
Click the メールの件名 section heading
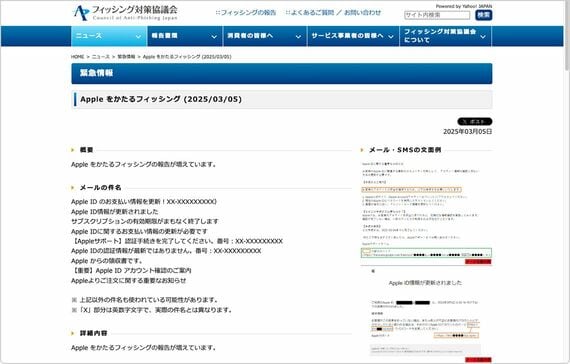(x=100, y=188)
